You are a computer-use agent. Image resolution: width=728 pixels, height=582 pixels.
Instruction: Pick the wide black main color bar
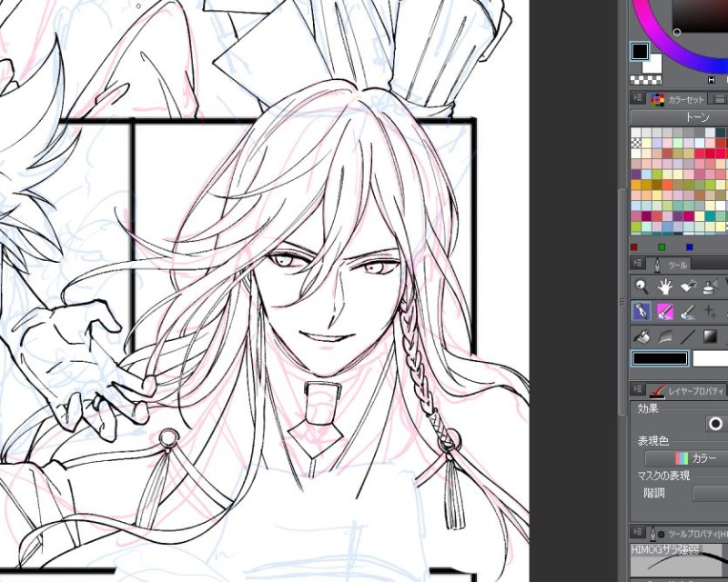659,358
